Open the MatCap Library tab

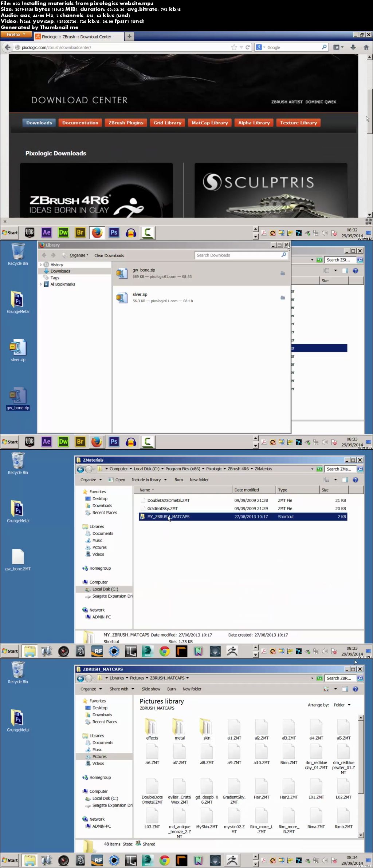210,123
